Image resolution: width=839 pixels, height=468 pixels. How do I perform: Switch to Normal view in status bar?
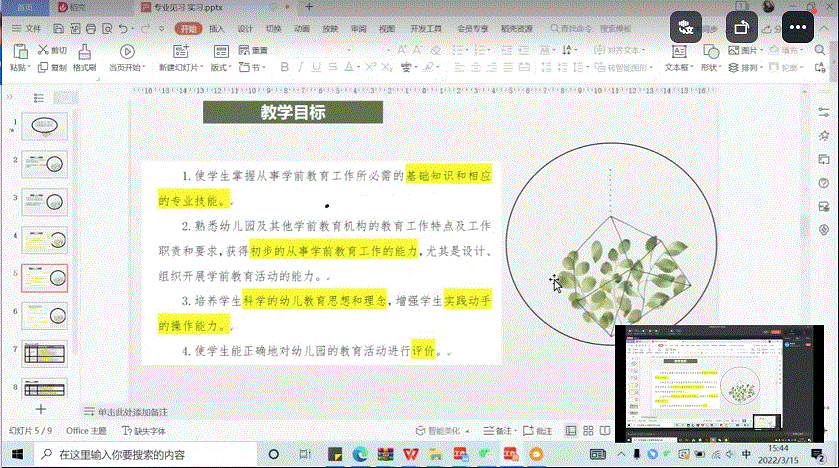(571, 431)
